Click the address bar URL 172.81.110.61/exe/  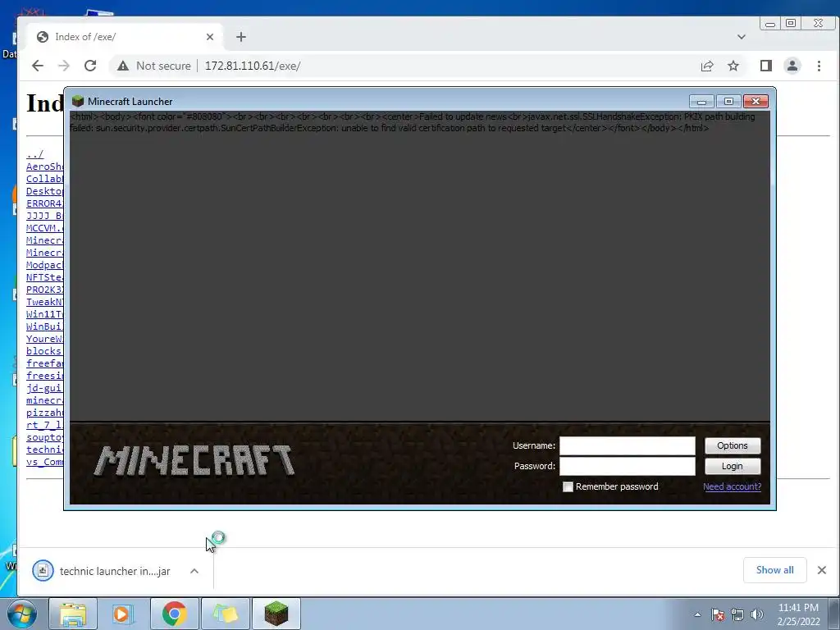click(253, 66)
